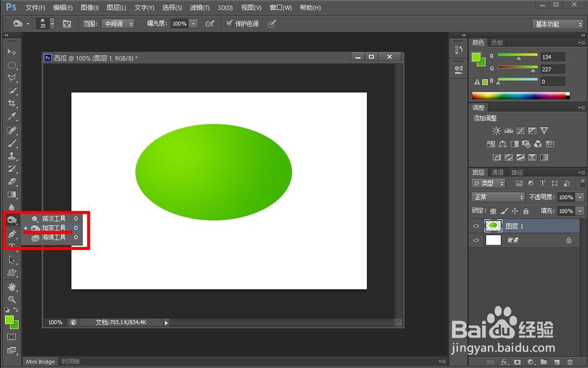Select the Hand tool
This screenshot has height=368, width=588.
click(x=12, y=287)
